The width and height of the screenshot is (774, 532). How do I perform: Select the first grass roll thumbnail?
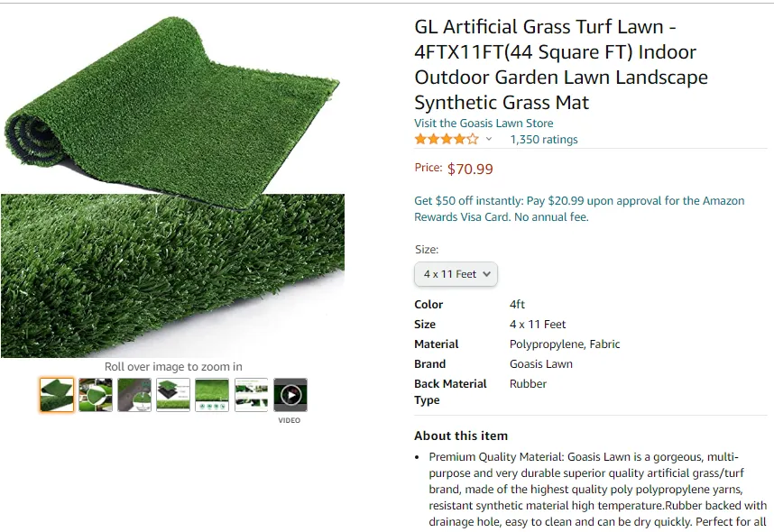tap(57, 395)
